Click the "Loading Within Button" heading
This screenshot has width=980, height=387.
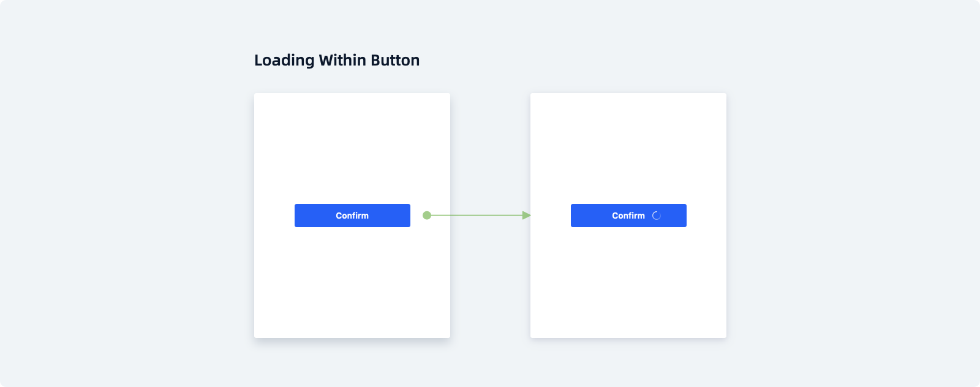(x=337, y=60)
